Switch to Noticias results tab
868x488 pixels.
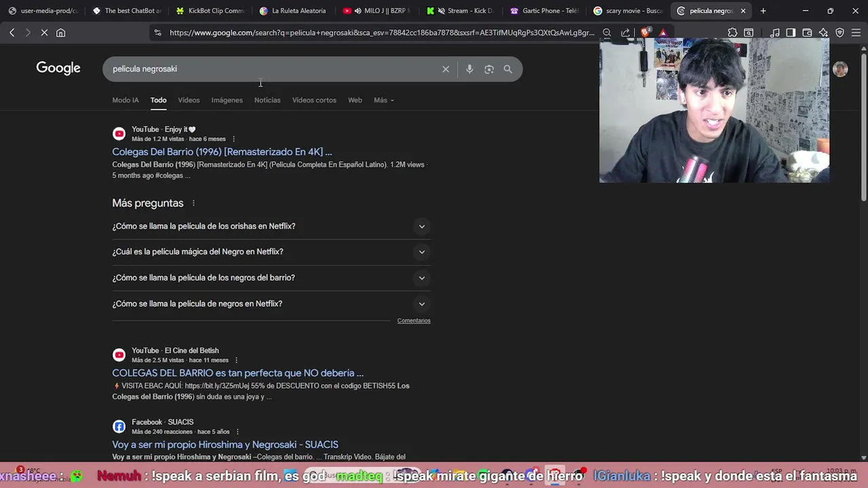pos(267,100)
